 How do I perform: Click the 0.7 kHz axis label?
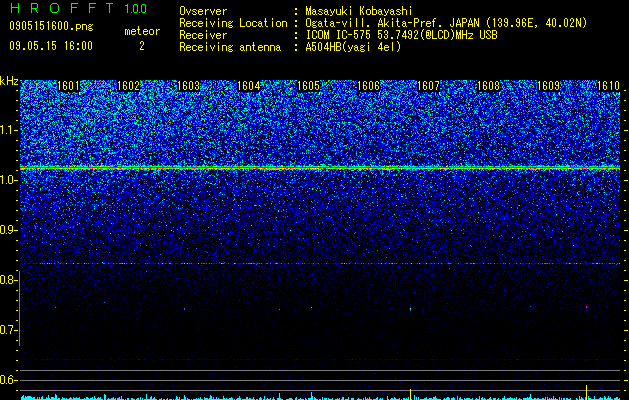coord(9,330)
